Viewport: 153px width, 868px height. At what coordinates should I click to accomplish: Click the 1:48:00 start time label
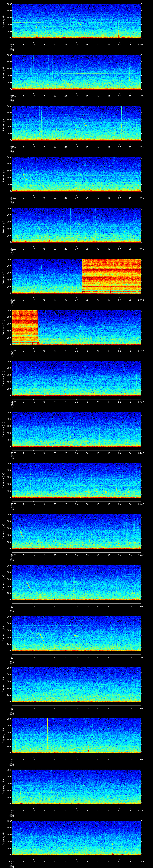coord(12,249)
